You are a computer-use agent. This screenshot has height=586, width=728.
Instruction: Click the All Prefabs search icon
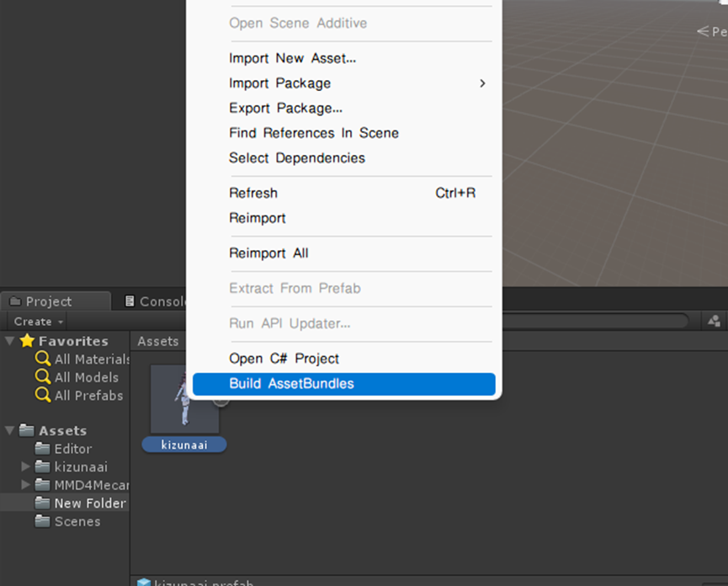pos(43,395)
